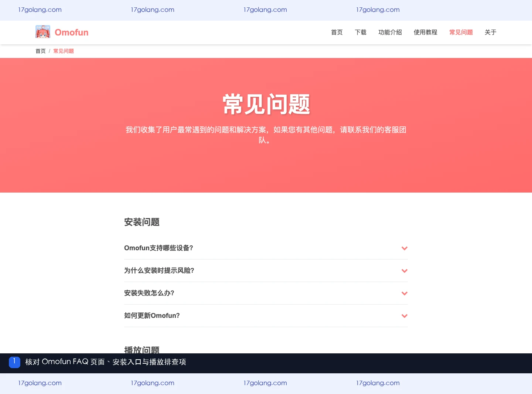
Task: Go to the 下载 navigation item
Action: pyautogui.click(x=361, y=33)
